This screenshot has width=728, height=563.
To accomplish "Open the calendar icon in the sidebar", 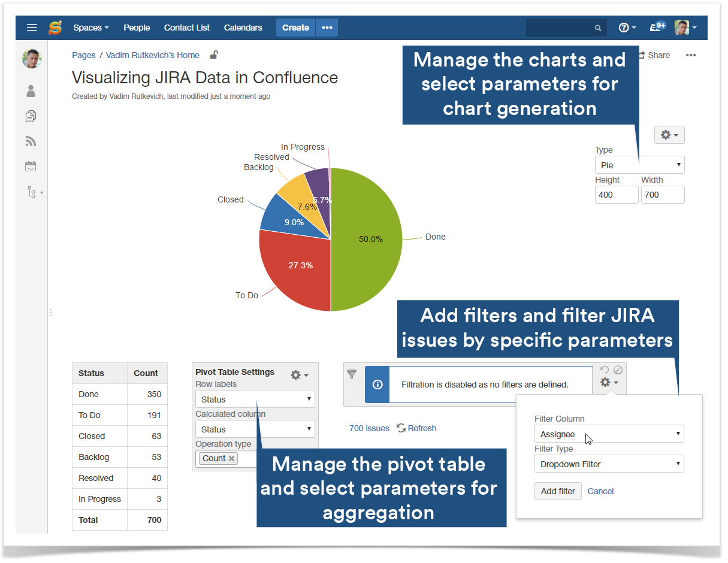I will pyautogui.click(x=31, y=166).
